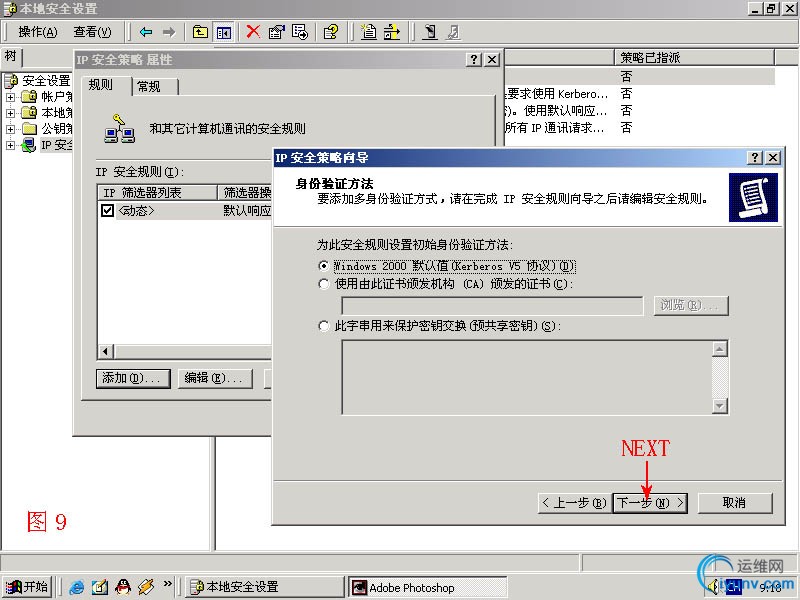Click the 上一步(B) button

click(574, 503)
